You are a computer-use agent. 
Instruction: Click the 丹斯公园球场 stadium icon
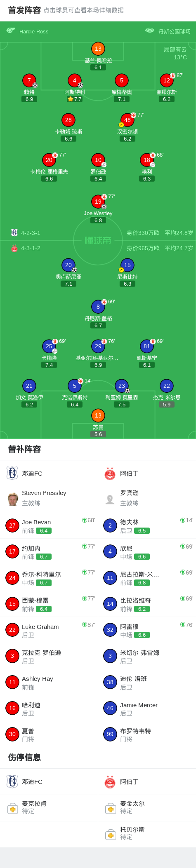coord(150,30)
